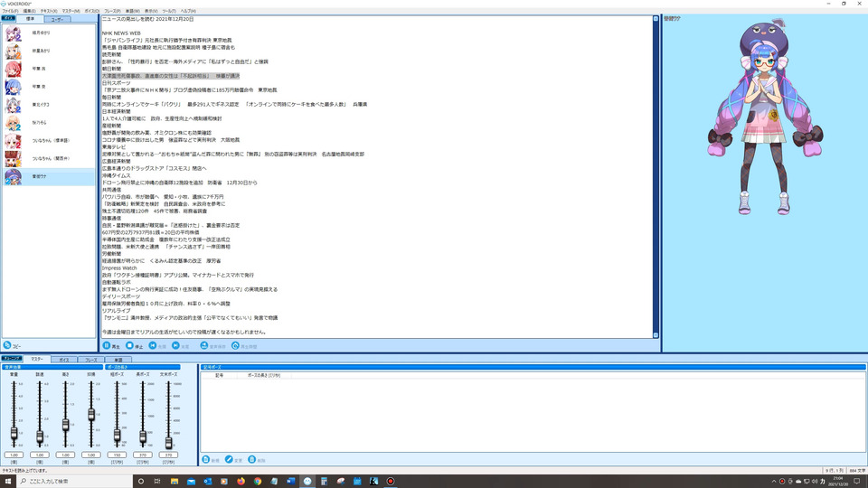Viewport: 868px width, 488px height.
Task: Open the フレーズ(P) menu
Action: (112, 11)
